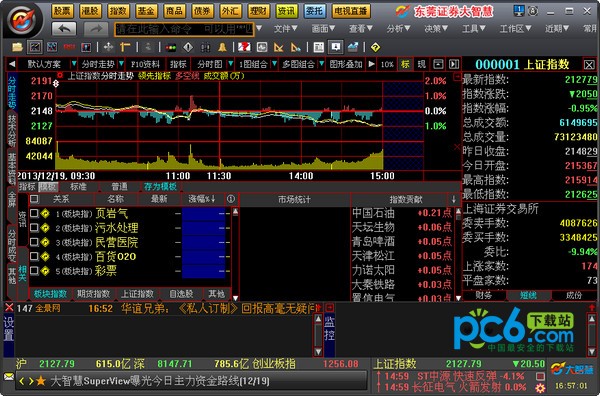Image resolution: width=600 pixels, height=396 pixels.
Task: Click the 指数贡献 list scrollbar up arrow
Action: pos(458,211)
